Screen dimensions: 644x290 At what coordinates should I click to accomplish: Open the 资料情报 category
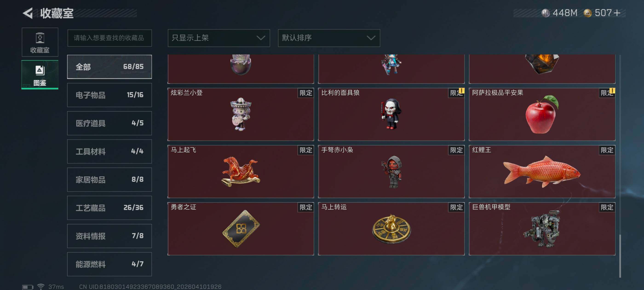point(109,236)
